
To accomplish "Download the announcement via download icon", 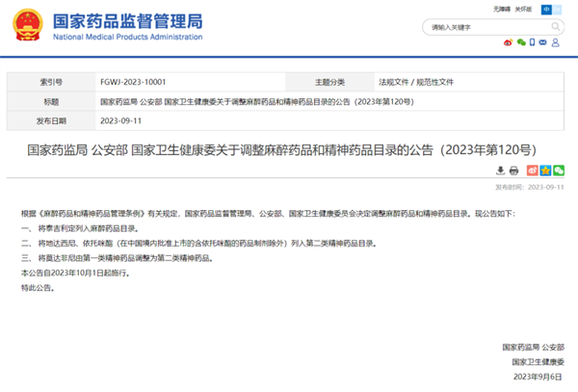I will (501, 170).
